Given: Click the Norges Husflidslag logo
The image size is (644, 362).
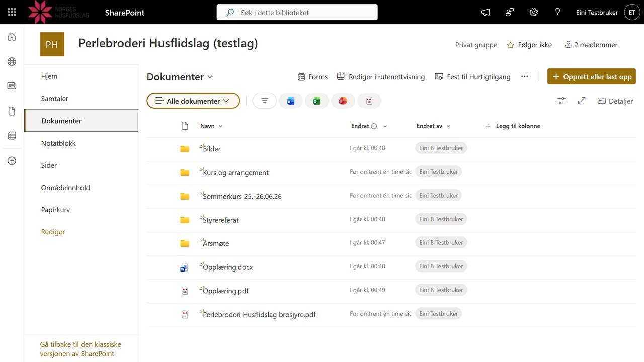Looking at the screenshot, I should (x=58, y=12).
